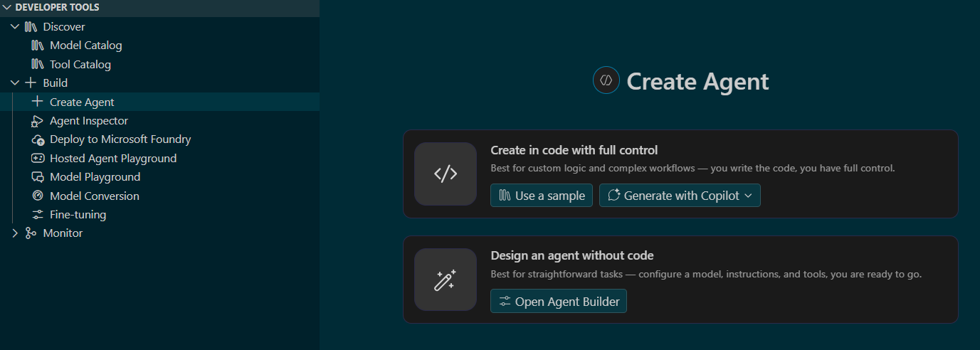Click the Best for custom logic description text
Image resolution: width=980 pixels, height=350 pixels.
coord(692,169)
